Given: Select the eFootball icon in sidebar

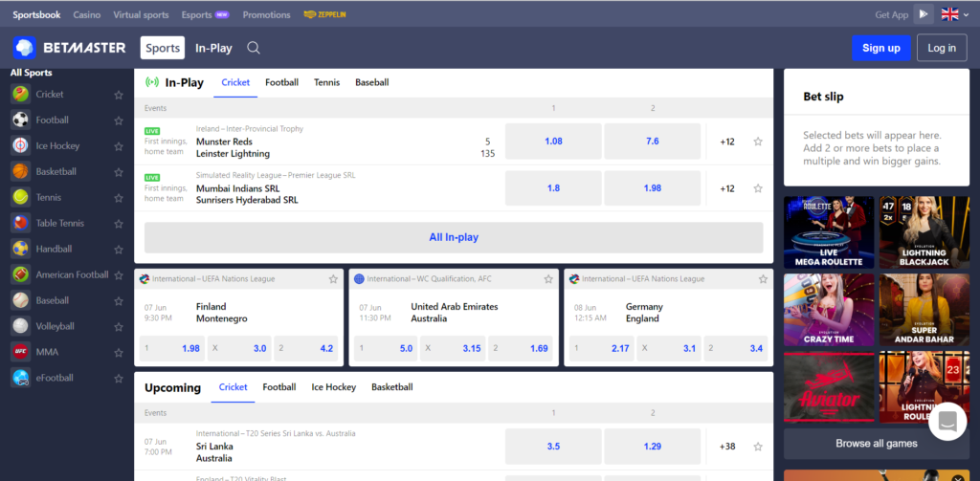Looking at the screenshot, I should tap(21, 378).
